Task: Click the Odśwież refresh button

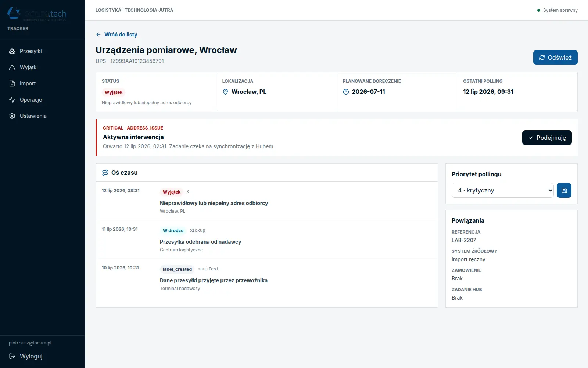Action: pyautogui.click(x=555, y=57)
